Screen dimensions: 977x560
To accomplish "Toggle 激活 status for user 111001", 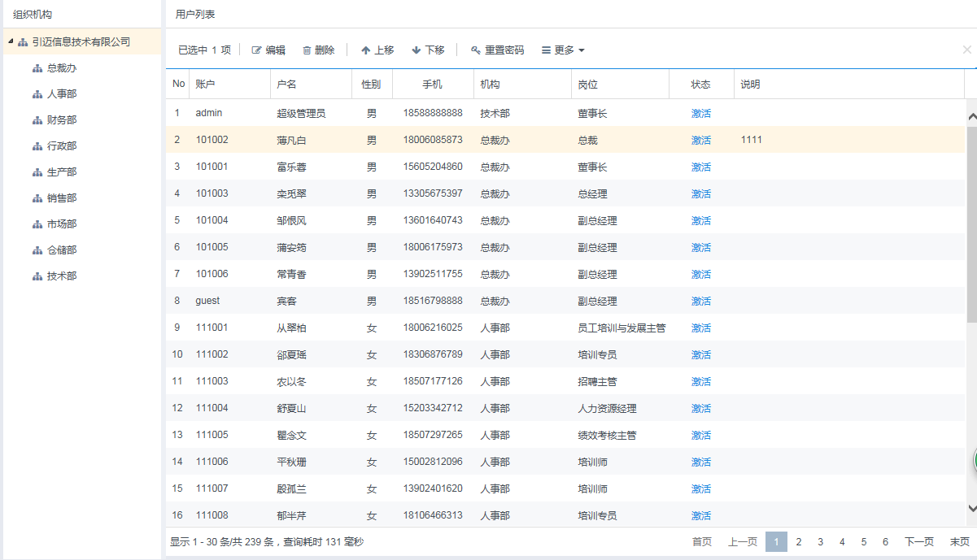I will tap(700, 328).
